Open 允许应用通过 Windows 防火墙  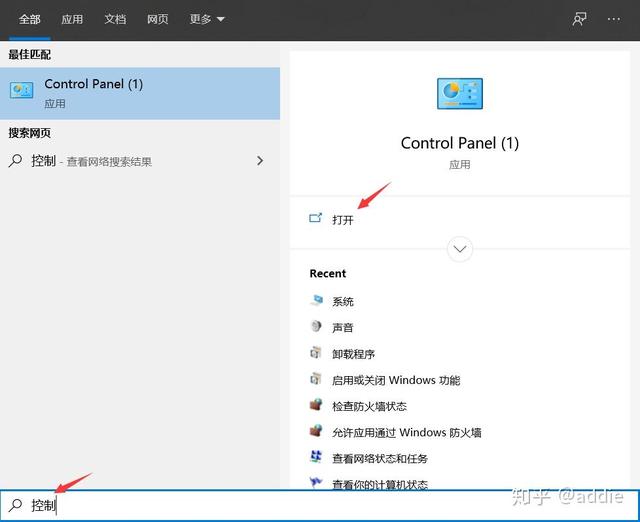pos(407,432)
